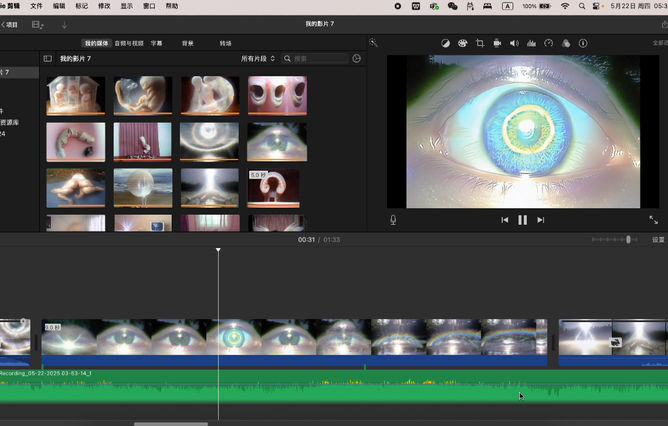Select the media thumbnail labeled 5.0 秒
The width and height of the screenshot is (668, 426).
(x=274, y=187)
